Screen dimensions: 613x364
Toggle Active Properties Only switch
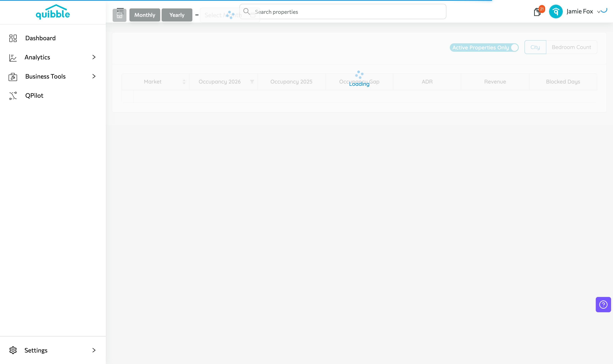click(484, 48)
